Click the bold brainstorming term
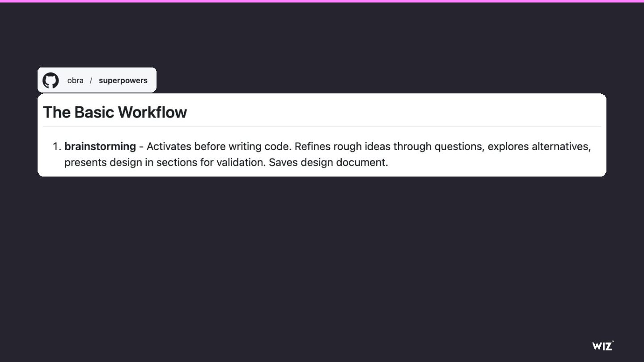 tap(100, 147)
